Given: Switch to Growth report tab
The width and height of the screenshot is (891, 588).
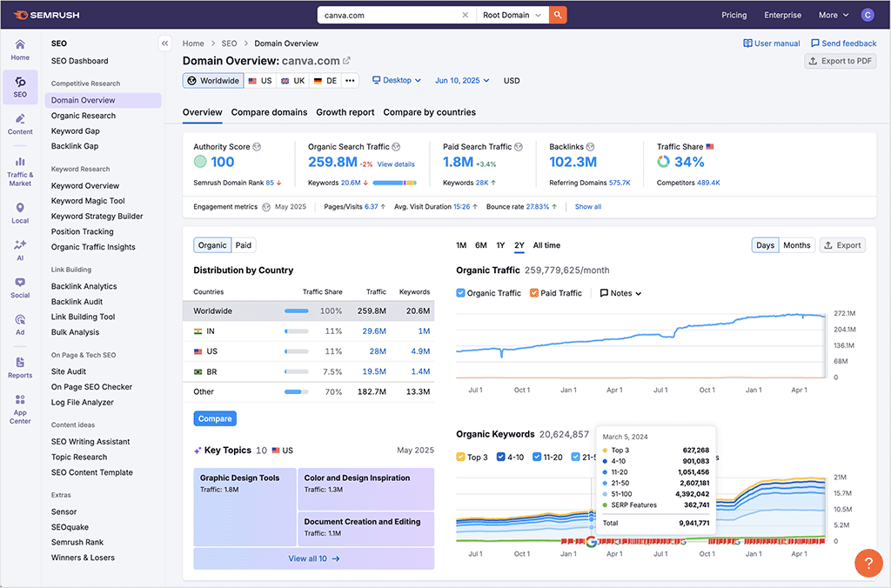Looking at the screenshot, I should [345, 112].
